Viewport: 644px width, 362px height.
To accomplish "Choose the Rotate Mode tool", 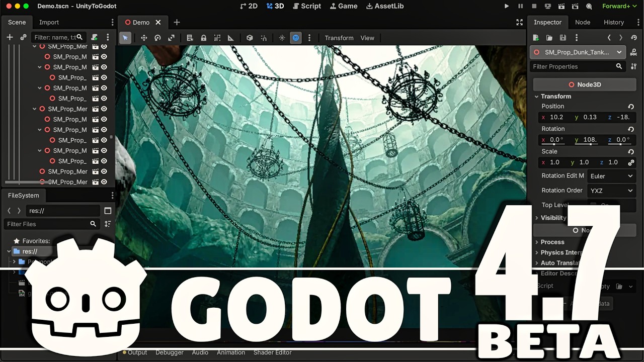I will click(157, 38).
